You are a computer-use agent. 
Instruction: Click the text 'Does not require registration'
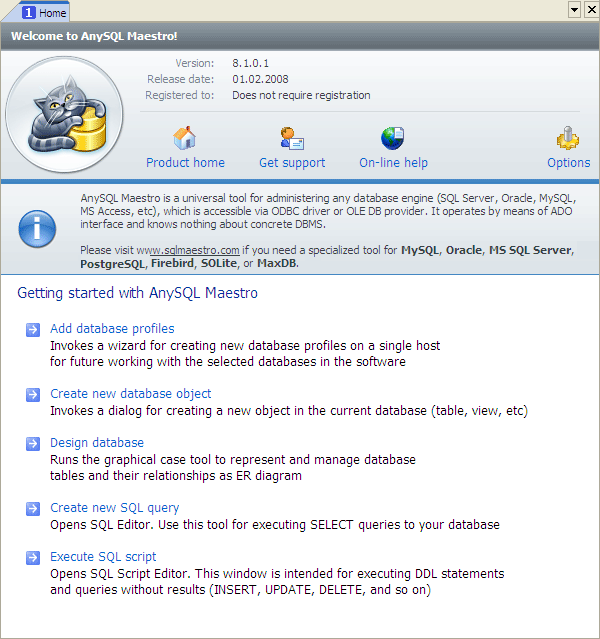click(x=301, y=95)
